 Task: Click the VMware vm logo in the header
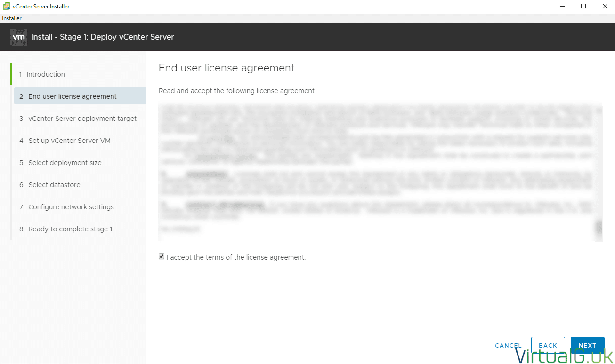(18, 37)
